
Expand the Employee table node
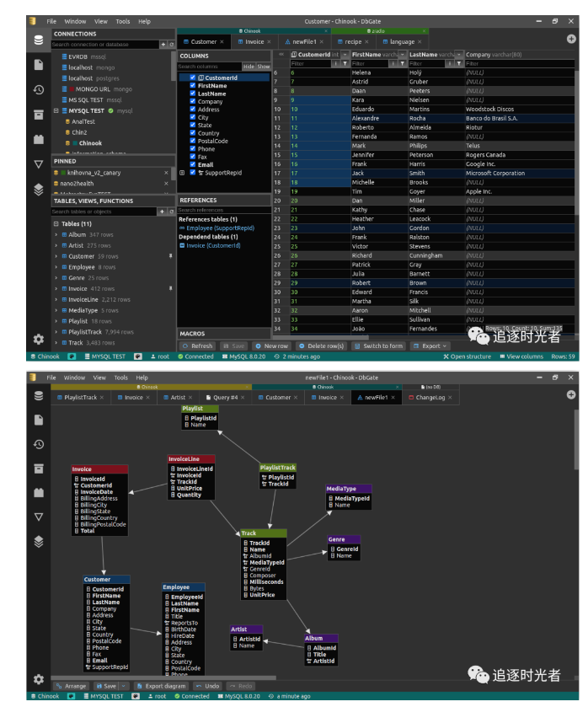[56, 267]
